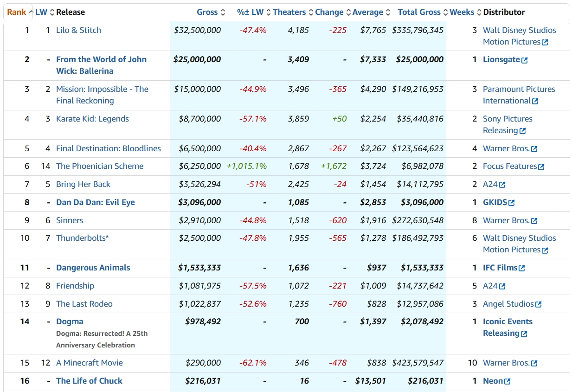Screen dimensions: 572x392
Task: Open The Phoenician Scheme release link
Action: [100, 166]
